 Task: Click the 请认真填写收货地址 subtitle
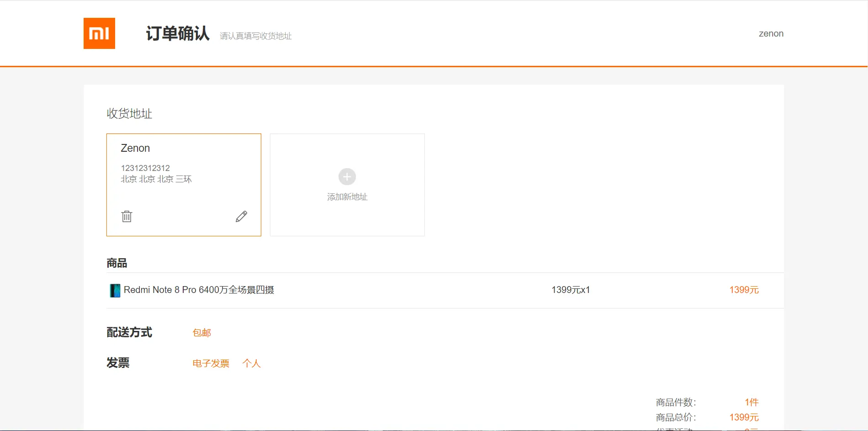point(256,36)
